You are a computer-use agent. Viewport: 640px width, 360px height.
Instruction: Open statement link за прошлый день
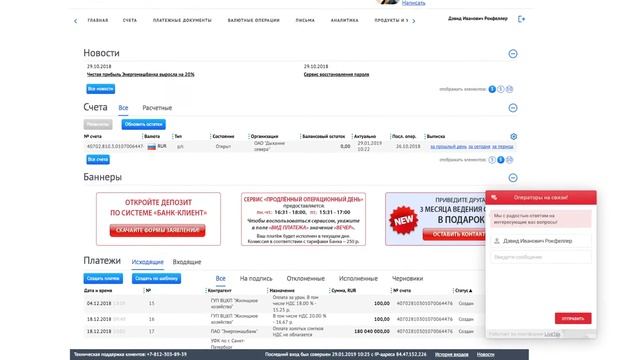448,146
